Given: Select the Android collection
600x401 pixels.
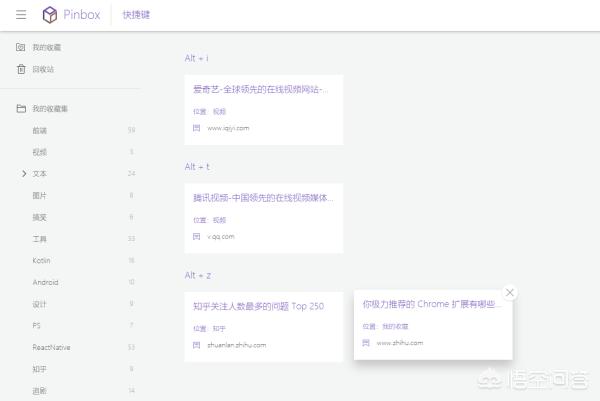Looking at the screenshot, I should (x=45, y=282).
